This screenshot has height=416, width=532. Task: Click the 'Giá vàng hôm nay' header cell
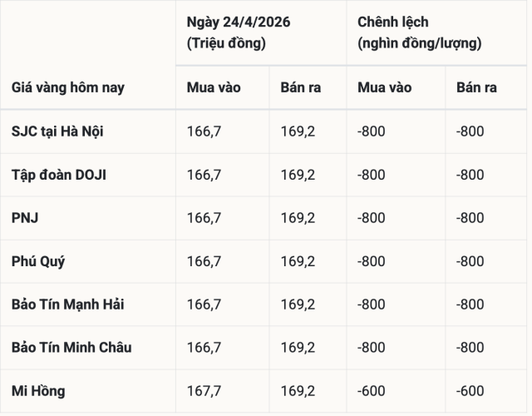[68, 87]
